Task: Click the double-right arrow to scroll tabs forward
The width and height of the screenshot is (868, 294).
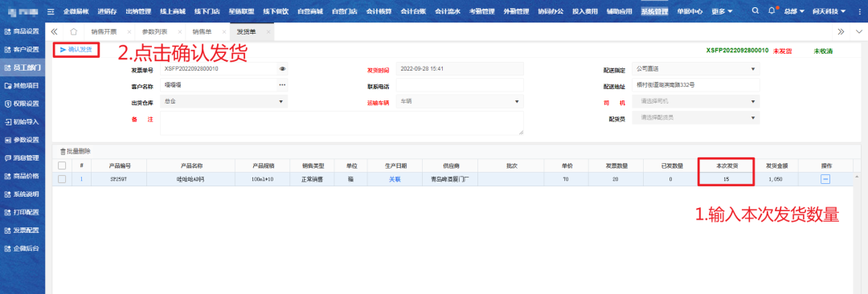Action: click(841, 32)
